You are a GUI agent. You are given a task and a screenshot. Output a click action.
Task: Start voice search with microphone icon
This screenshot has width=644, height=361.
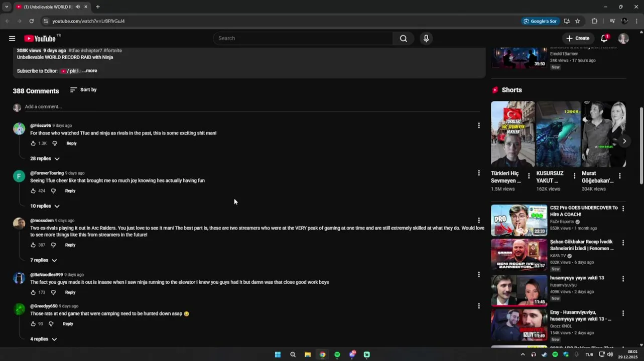click(426, 39)
